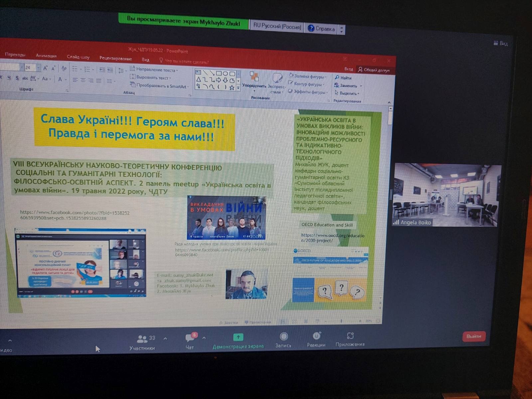
Task: Toggle the Notes (Заметки) pane
Action: coord(228,323)
